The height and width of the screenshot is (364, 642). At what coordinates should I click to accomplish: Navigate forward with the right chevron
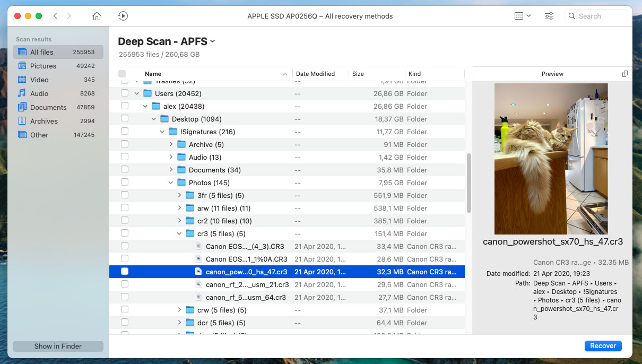click(69, 16)
